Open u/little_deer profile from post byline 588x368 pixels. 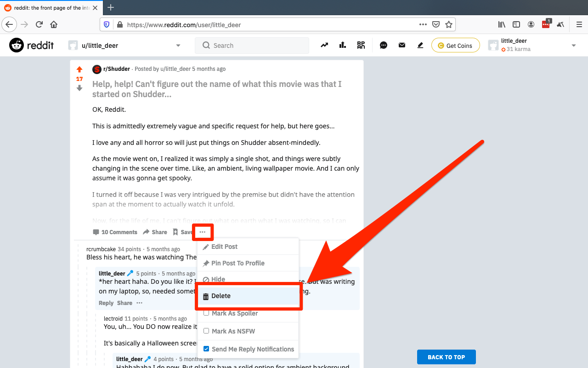pos(175,69)
